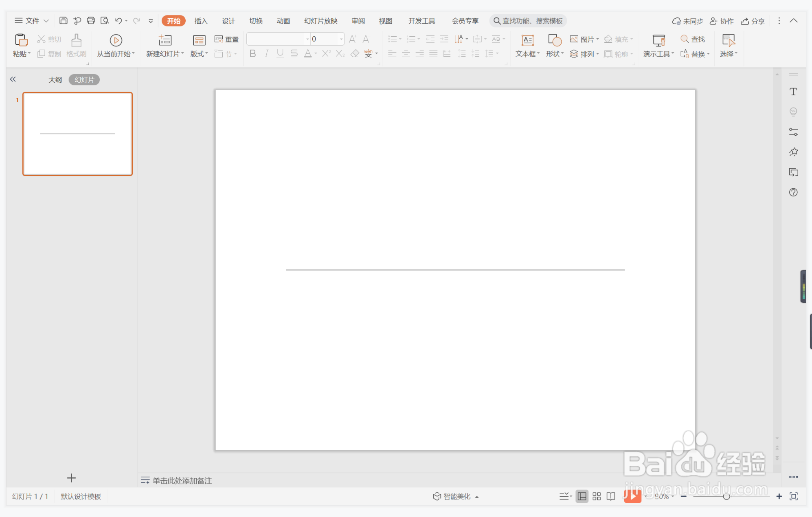Expand the 文件 menu dropdown arrow
Image resolution: width=812 pixels, height=517 pixels.
pos(46,21)
